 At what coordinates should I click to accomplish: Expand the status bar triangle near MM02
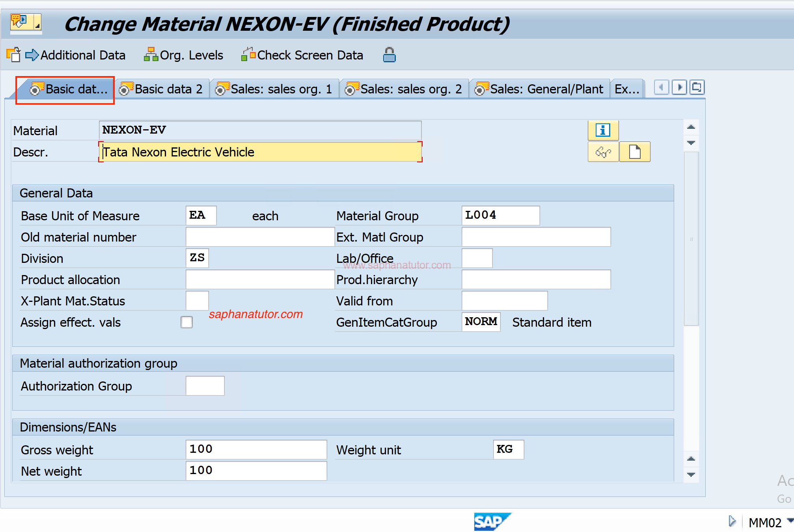732,521
